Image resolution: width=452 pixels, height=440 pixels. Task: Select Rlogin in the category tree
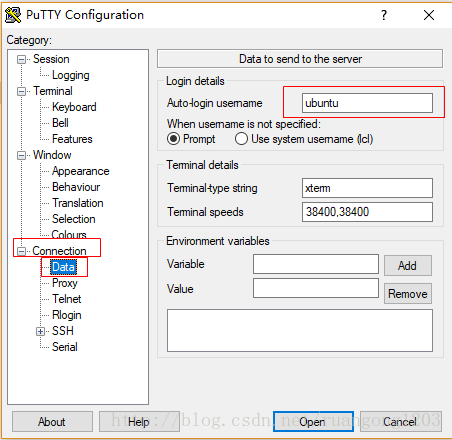(67, 315)
